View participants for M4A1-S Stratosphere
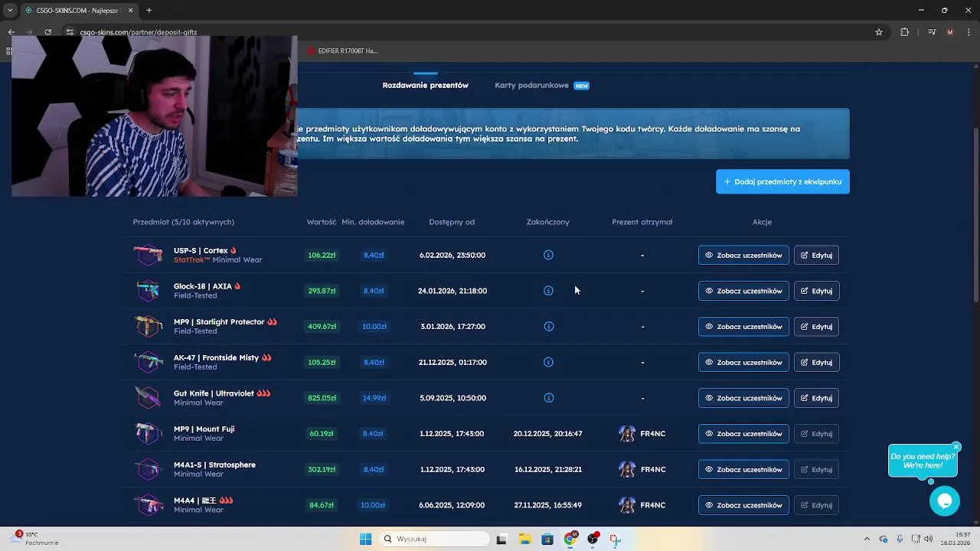 pyautogui.click(x=743, y=469)
